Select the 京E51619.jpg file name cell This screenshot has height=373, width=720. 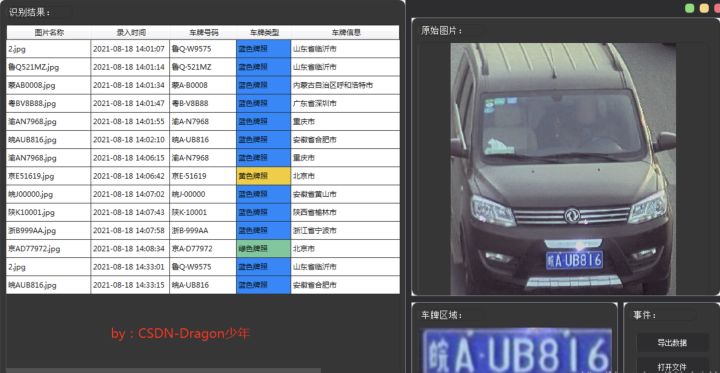coord(49,176)
